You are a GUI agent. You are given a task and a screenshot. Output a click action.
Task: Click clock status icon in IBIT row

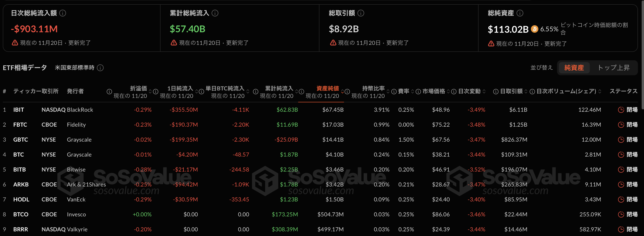pos(621,110)
